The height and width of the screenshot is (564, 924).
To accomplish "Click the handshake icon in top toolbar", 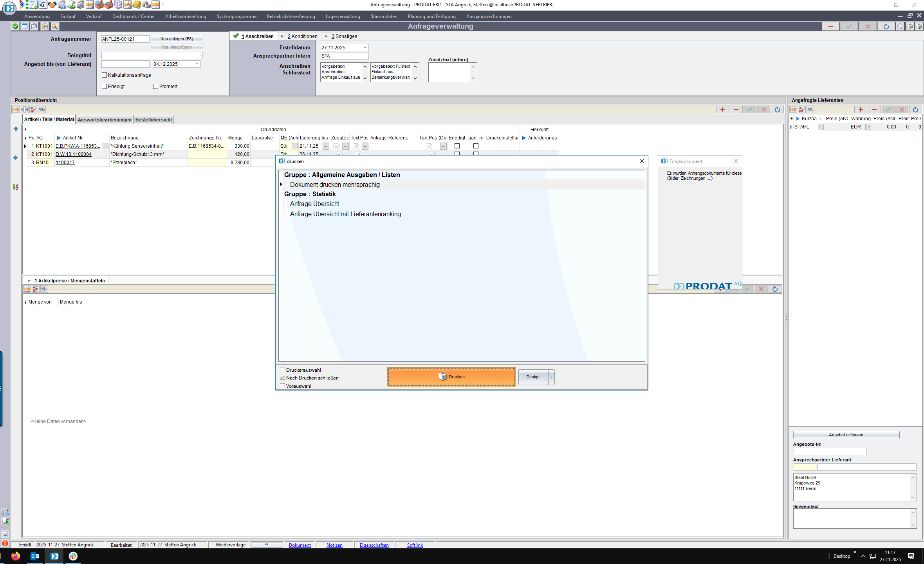I will click(x=52, y=5).
